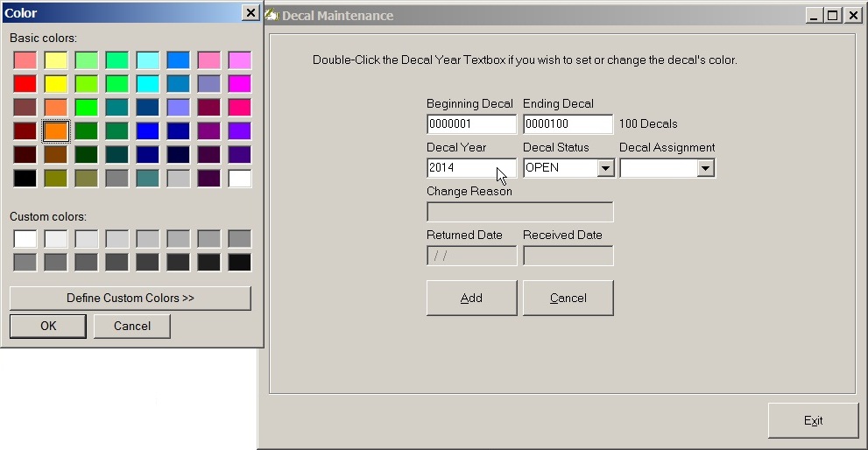Image resolution: width=868 pixels, height=450 pixels.
Task: Close the Color dialog with X
Action: click(x=251, y=13)
